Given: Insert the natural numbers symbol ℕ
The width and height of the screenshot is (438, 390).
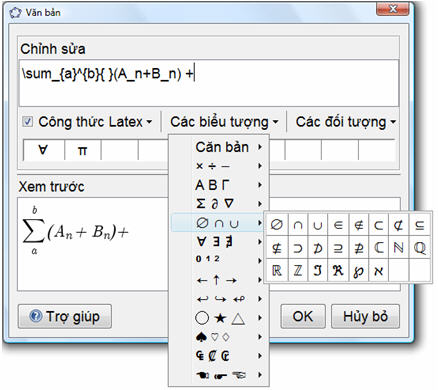Looking at the screenshot, I should click(399, 248).
